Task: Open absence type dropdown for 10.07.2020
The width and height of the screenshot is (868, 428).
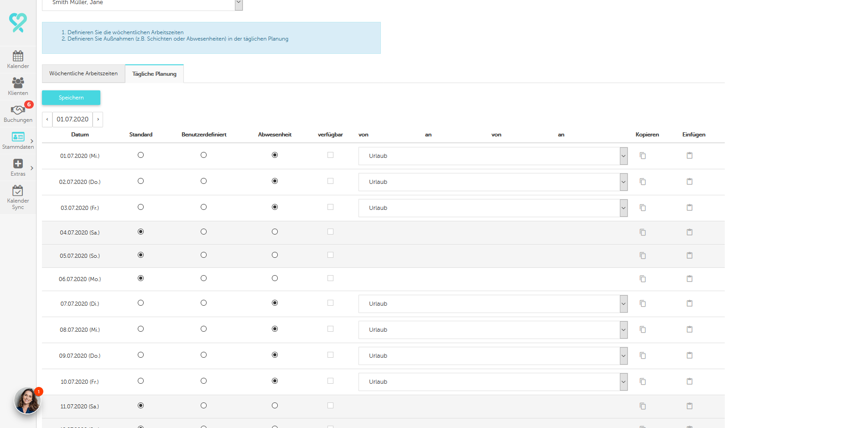Action: (493, 382)
